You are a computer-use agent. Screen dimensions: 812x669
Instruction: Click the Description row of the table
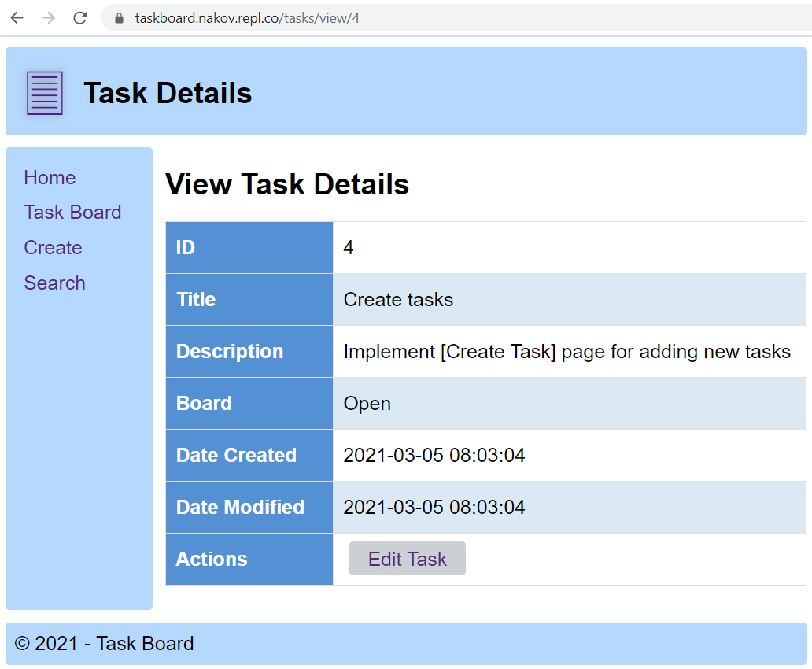click(x=229, y=351)
